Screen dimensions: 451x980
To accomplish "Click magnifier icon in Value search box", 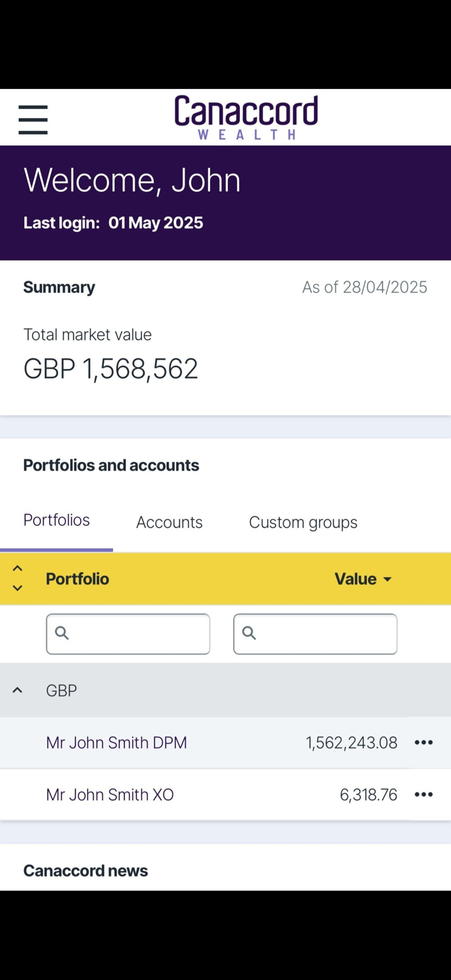I will click(249, 633).
